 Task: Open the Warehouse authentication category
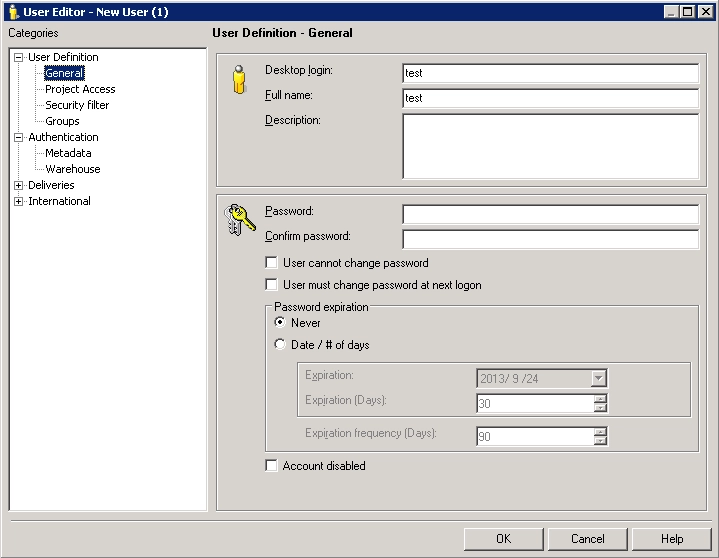pyautogui.click(x=73, y=169)
